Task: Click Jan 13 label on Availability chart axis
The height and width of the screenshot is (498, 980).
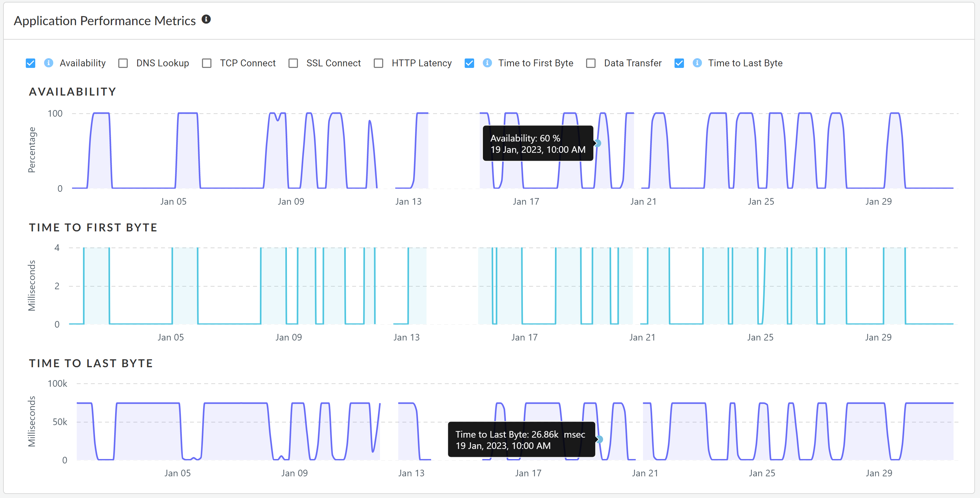Action: click(408, 202)
